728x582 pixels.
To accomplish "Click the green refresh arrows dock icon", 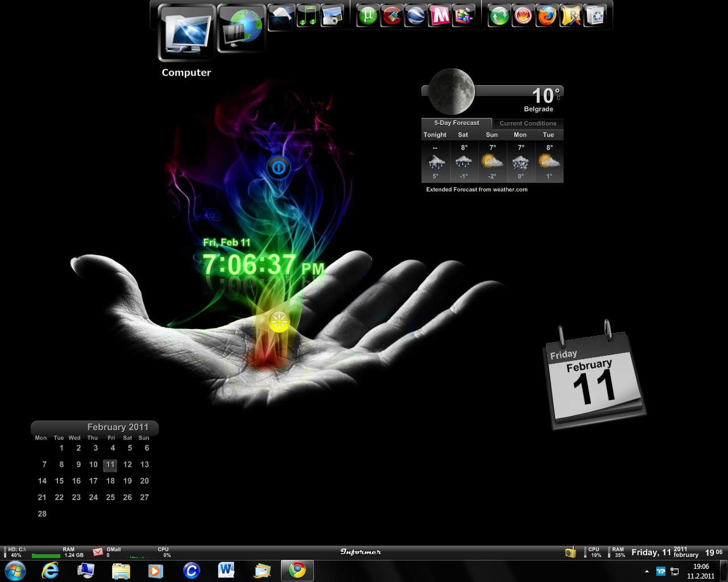I will coord(499,16).
